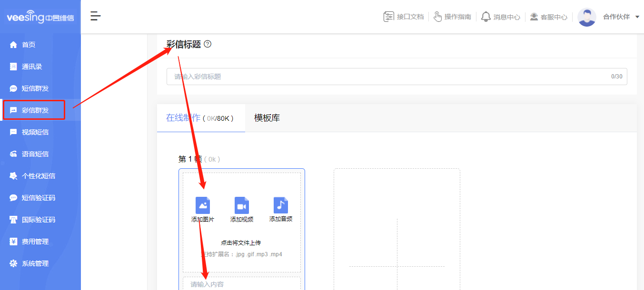Click the 添加音频 (add audio) icon
The image size is (644, 290).
pyautogui.click(x=280, y=204)
